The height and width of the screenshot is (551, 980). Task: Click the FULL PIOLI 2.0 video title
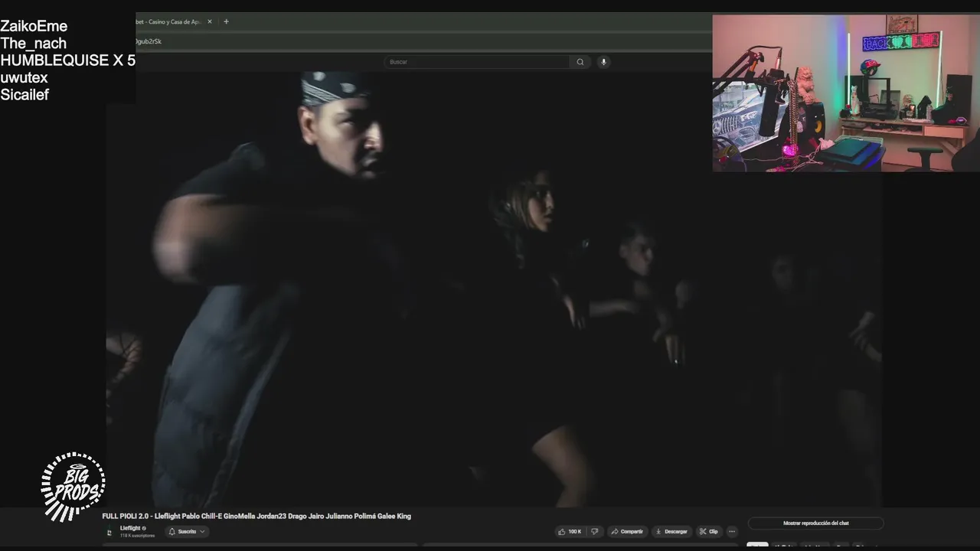point(256,516)
